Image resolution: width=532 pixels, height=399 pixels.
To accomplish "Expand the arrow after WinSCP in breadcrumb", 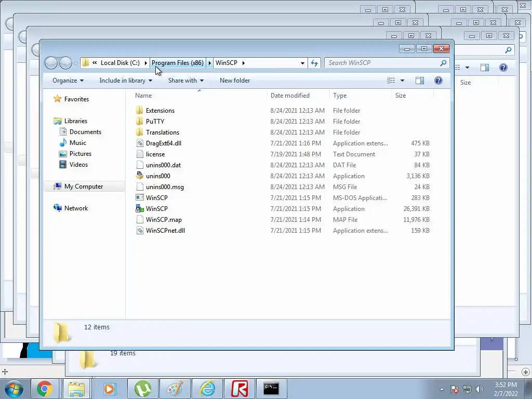I will point(243,63).
